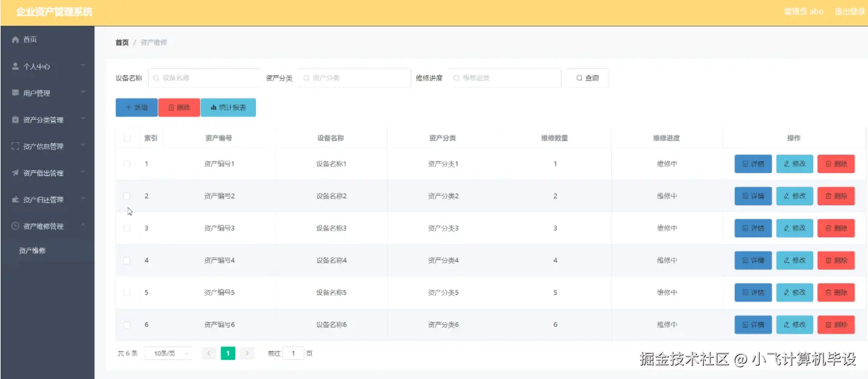Viewport: 868px width, 379px height.
Task: Click the detail icon in row 资产编号5
Action: click(x=745, y=293)
